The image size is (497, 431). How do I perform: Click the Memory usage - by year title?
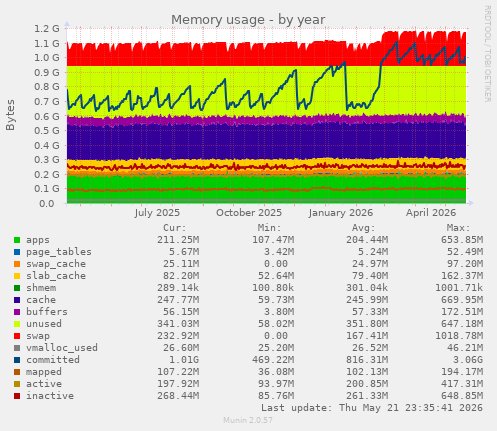point(248,20)
